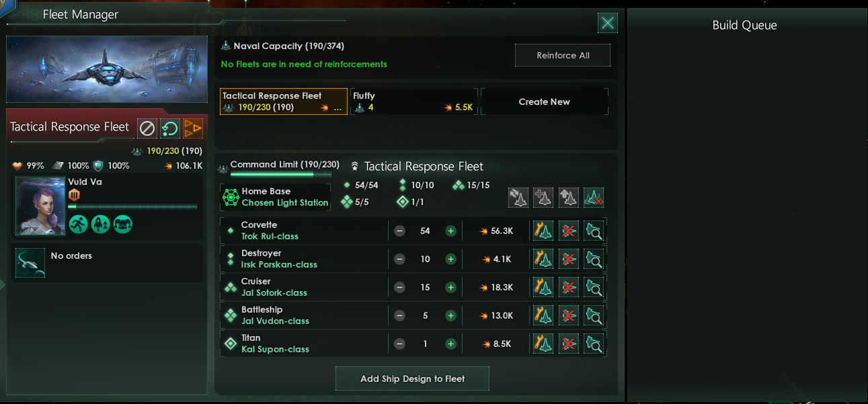Open the magnifier icon on the Cruiser row
The height and width of the screenshot is (404, 868).
click(x=594, y=288)
